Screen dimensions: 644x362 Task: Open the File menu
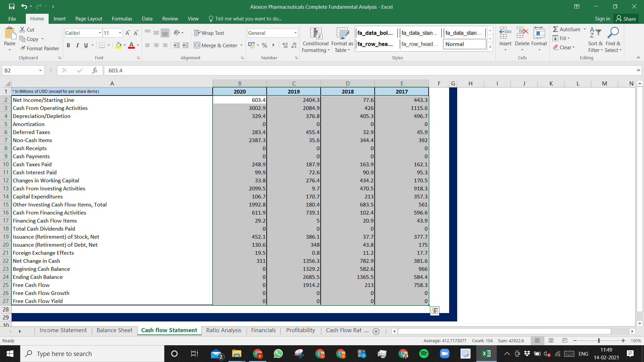(x=12, y=19)
